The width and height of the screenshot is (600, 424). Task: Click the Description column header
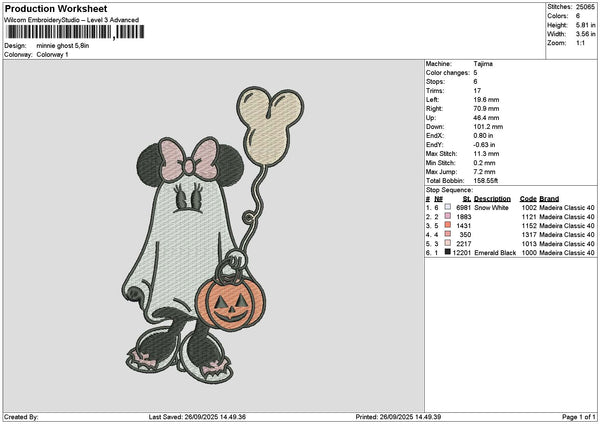coord(492,199)
